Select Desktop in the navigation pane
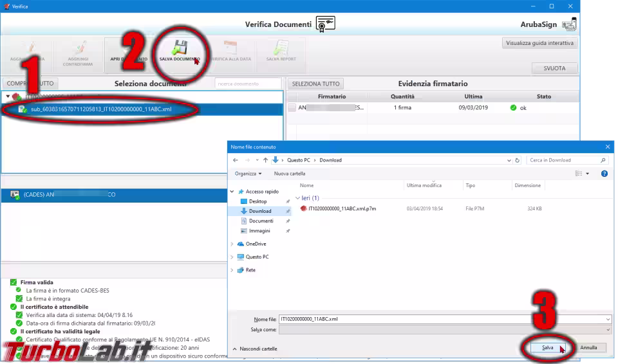Viewport: 618px width, 364px height. click(x=257, y=201)
